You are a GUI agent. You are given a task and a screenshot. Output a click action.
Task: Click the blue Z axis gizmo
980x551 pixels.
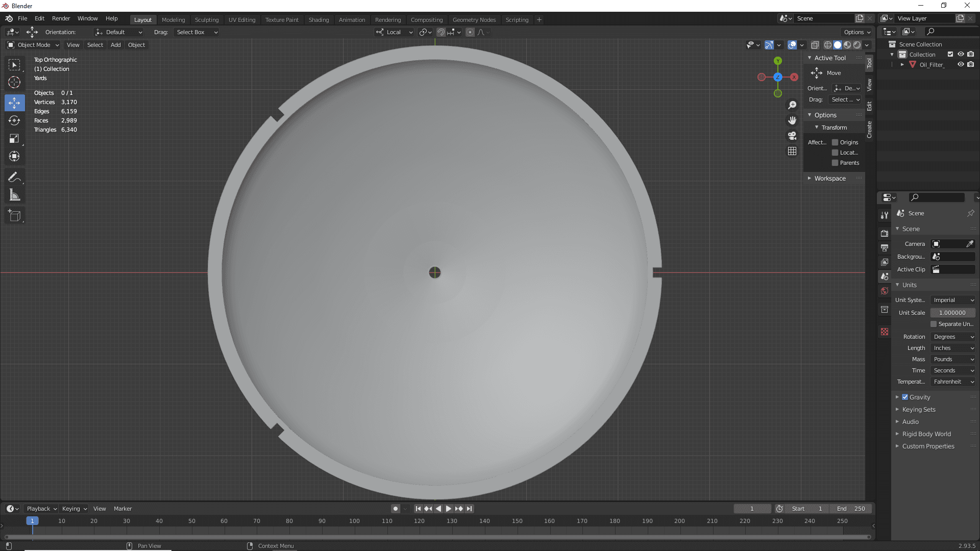[778, 77]
